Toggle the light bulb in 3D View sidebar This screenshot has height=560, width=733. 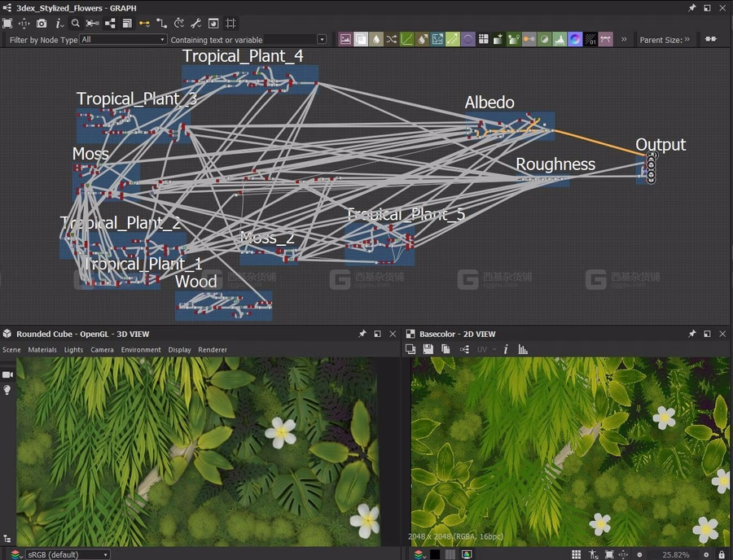(x=7, y=390)
